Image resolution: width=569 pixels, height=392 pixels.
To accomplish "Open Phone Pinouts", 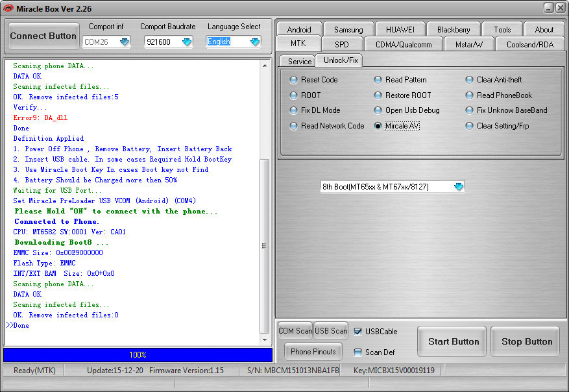I will [313, 351].
